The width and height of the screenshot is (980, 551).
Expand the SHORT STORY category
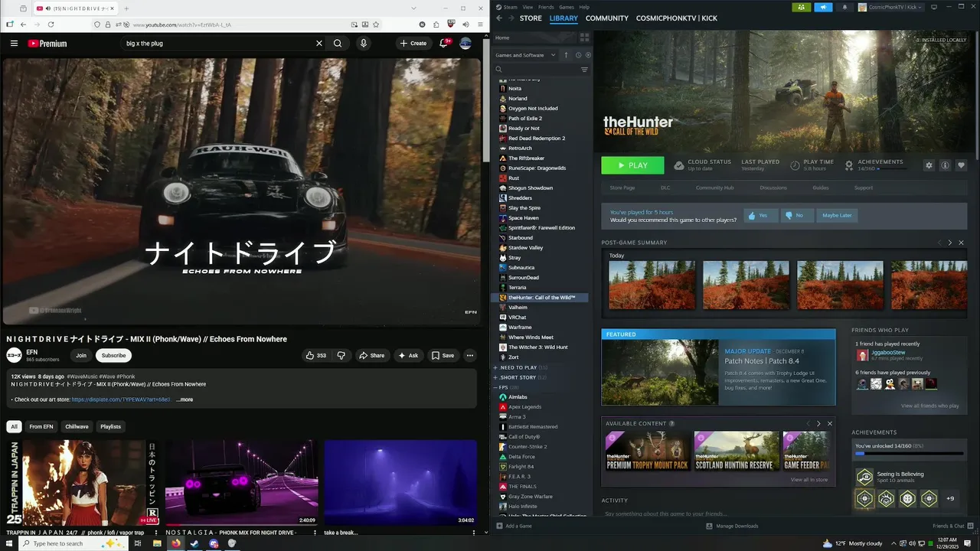point(496,377)
